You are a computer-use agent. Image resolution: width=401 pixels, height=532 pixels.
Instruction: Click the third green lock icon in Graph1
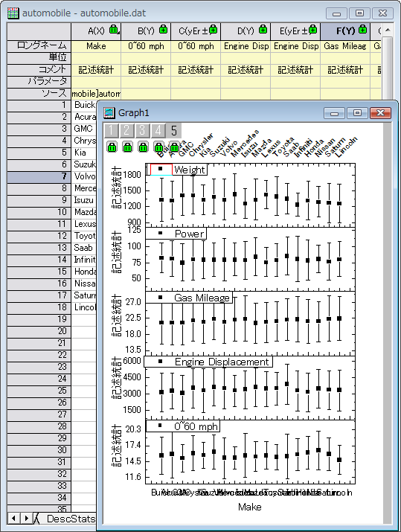point(143,147)
